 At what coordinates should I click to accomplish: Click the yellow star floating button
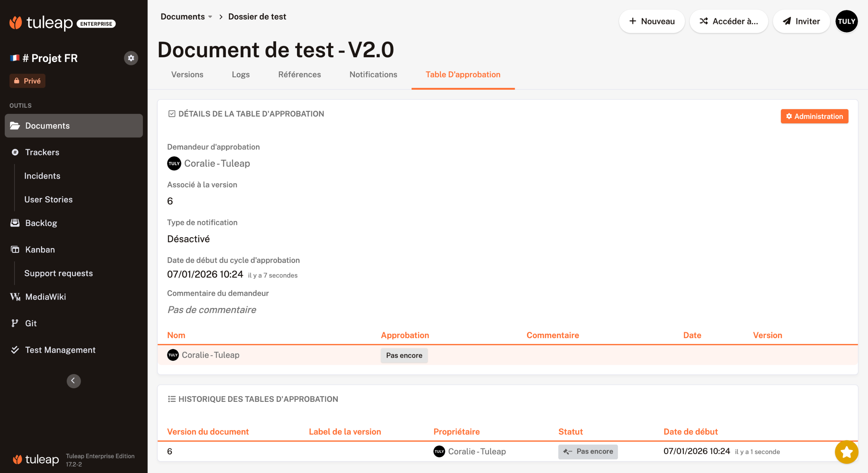point(846,452)
